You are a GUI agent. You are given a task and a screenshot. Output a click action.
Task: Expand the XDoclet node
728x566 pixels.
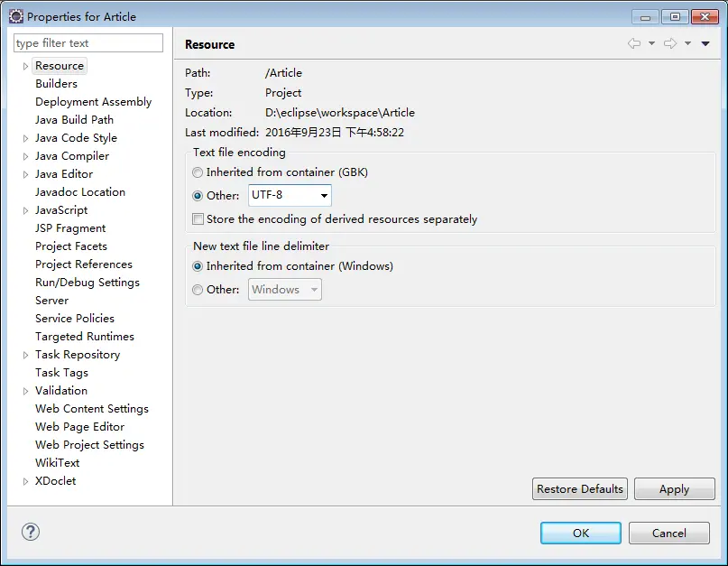pyautogui.click(x=25, y=482)
